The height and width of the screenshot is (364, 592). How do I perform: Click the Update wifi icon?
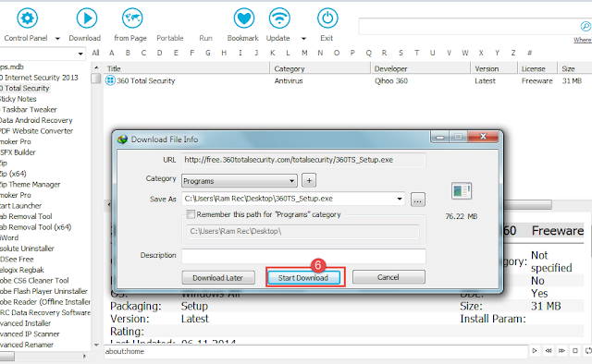pyautogui.click(x=279, y=18)
